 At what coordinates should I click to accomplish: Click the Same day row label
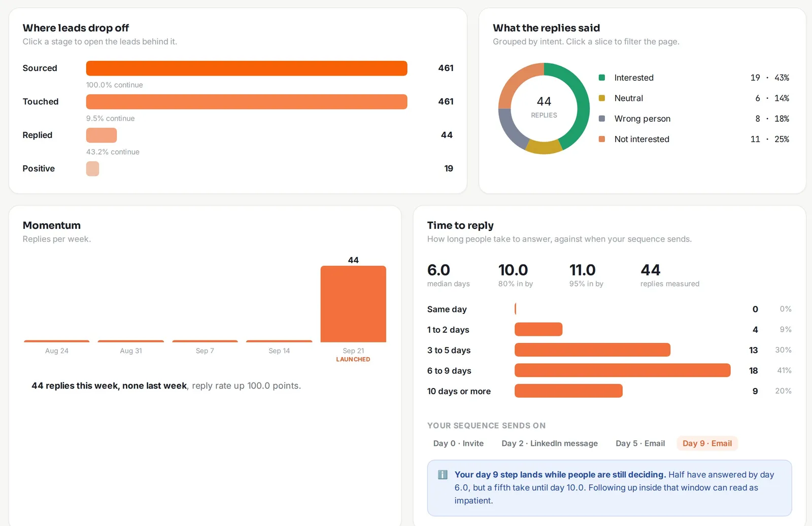point(447,309)
